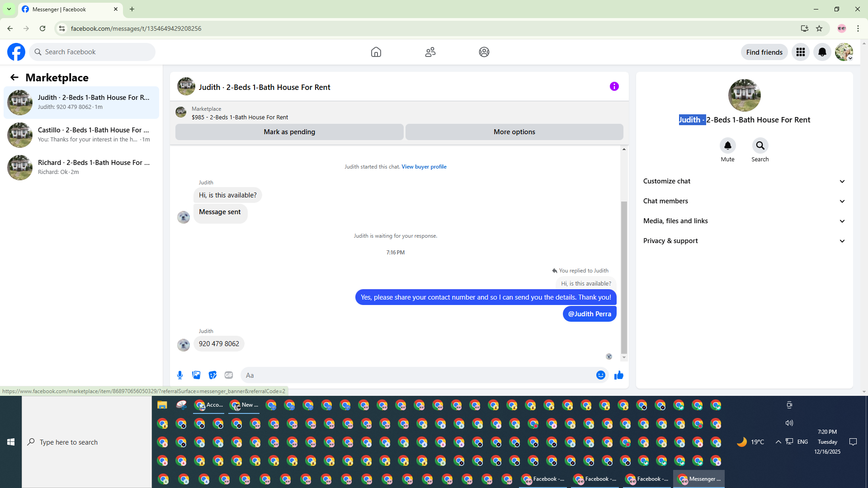Image resolution: width=868 pixels, height=488 pixels.
Task: Click the Find friends button
Action: pyautogui.click(x=764, y=52)
